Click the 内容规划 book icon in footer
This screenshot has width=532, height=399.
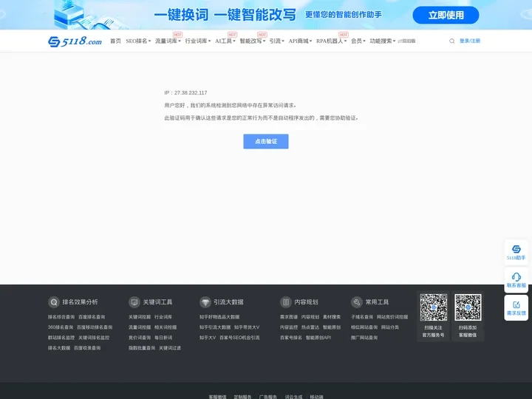click(286, 302)
